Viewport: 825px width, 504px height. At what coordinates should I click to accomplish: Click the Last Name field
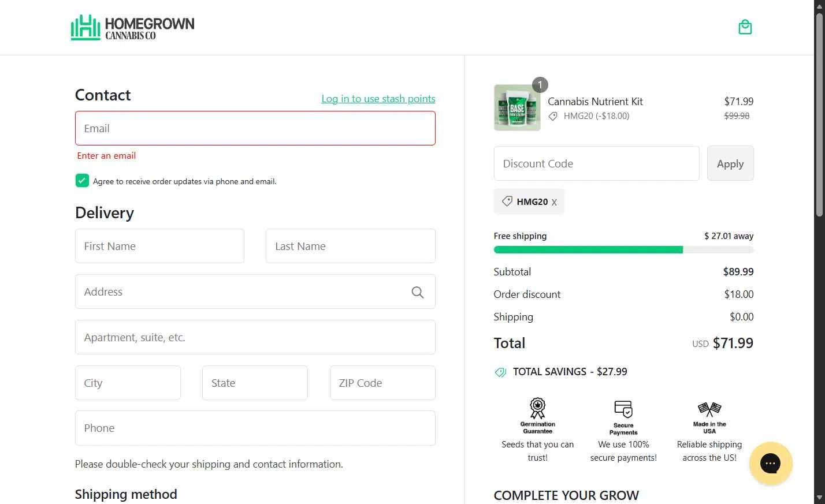[x=351, y=246]
